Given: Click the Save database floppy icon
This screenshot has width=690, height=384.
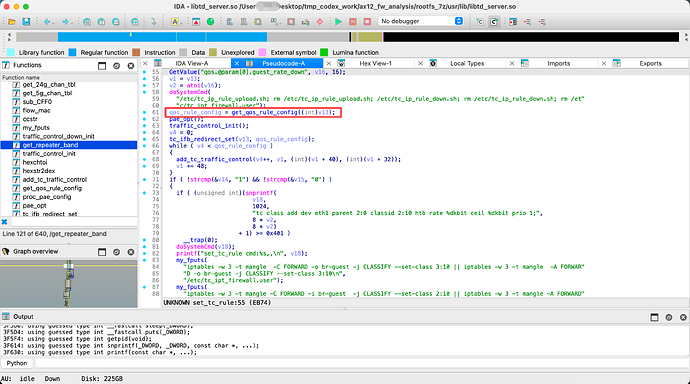Looking at the screenshot, I should click(26, 22).
